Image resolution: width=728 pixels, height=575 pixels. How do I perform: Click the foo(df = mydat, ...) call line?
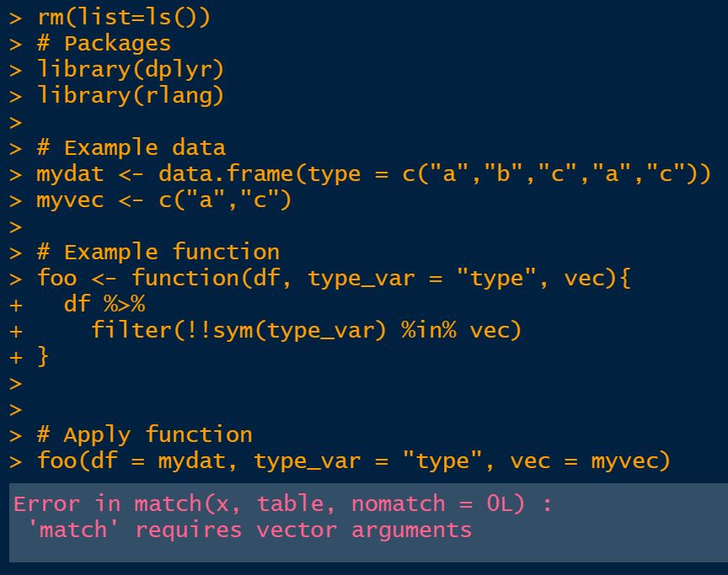[353, 461]
